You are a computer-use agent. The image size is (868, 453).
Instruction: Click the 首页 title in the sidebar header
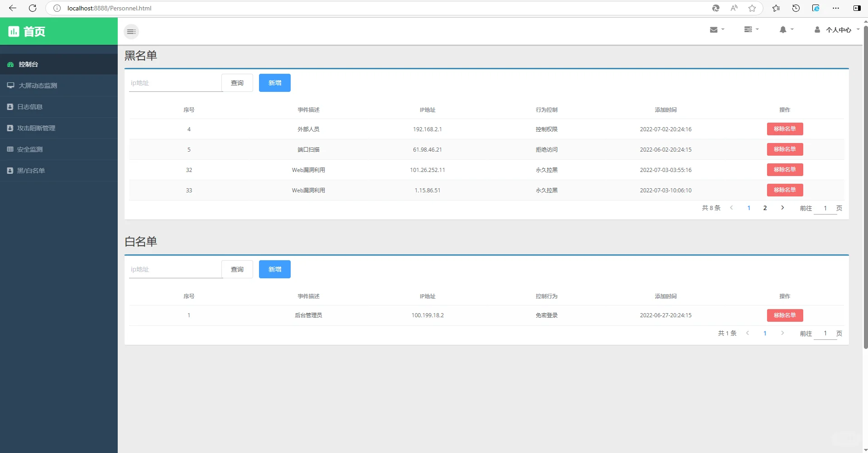(34, 32)
